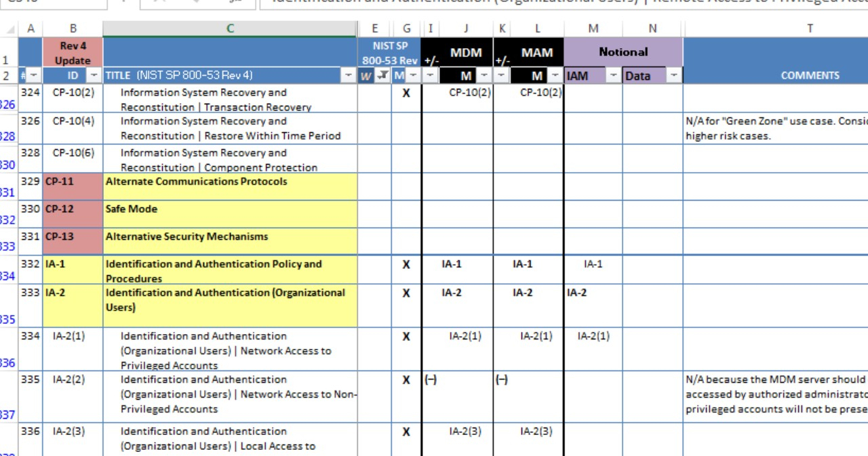Open the filter dropdown in column G
Viewport: 868px width, 456px height.
(413, 75)
